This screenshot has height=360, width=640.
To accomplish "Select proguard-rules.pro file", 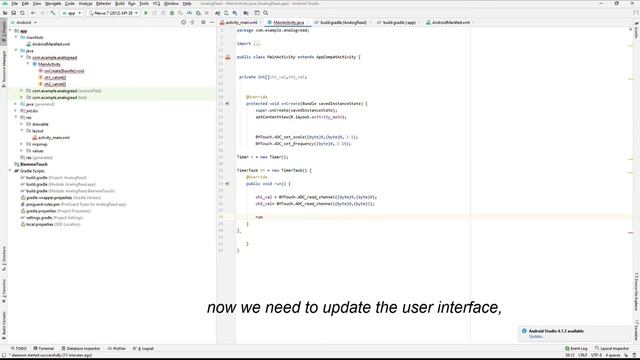I will tap(43, 204).
